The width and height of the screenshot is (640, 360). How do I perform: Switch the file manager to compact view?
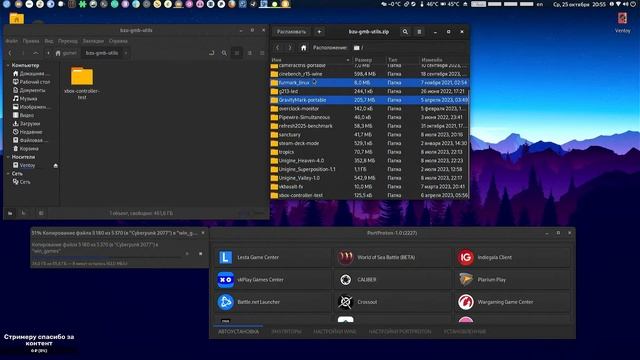(x=262, y=53)
